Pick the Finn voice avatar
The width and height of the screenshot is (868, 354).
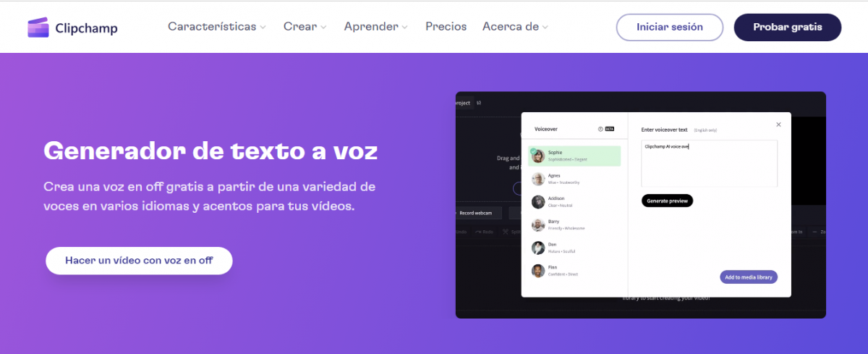click(x=538, y=271)
